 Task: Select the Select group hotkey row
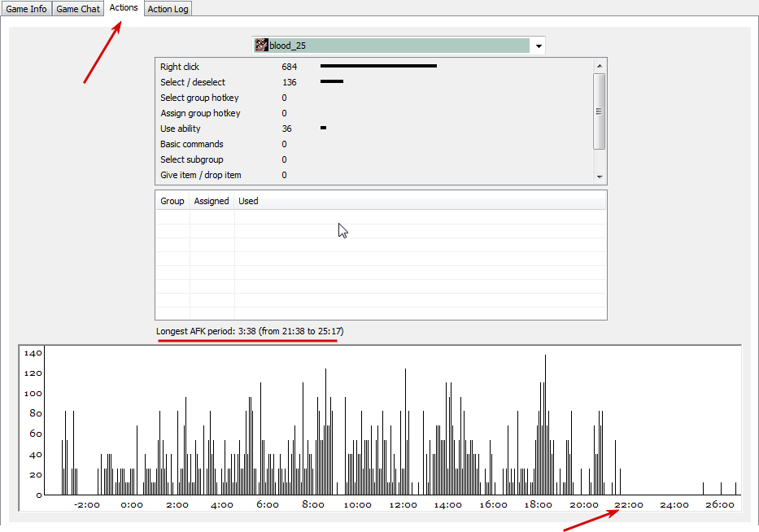coord(373,98)
